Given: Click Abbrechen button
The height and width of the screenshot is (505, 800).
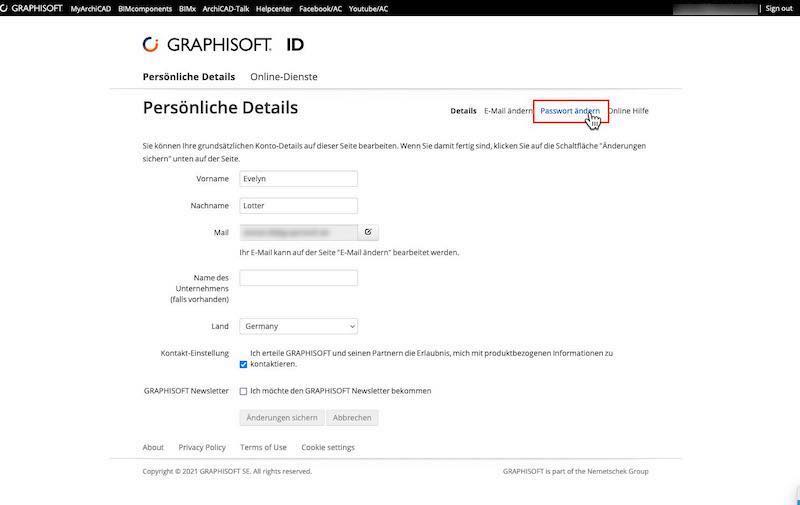Looking at the screenshot, I should pyautogui.click(x=352, y=418).
